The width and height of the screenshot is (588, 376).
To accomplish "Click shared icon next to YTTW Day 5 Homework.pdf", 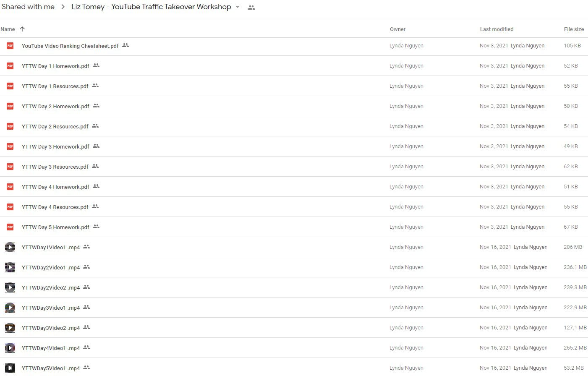I will coord(96,227).
